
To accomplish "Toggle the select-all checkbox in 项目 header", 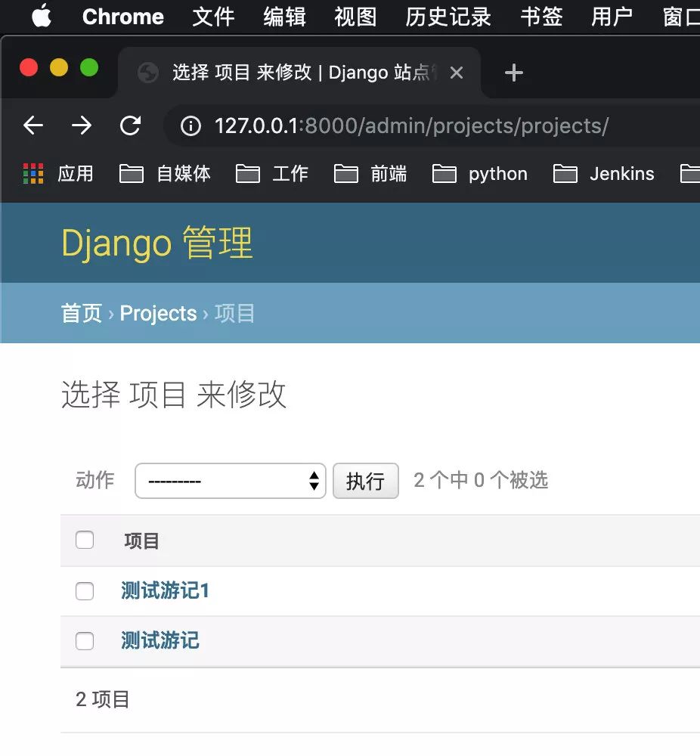I will 85,540.
